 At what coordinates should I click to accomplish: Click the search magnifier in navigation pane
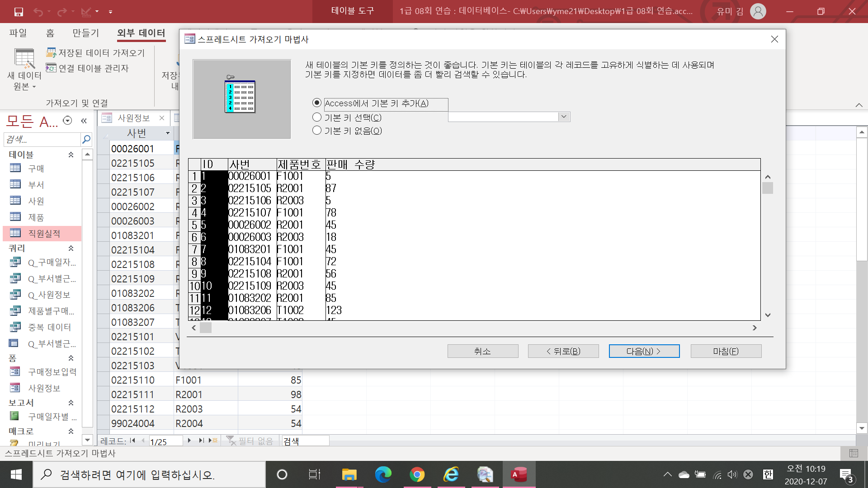pos(86,140)
